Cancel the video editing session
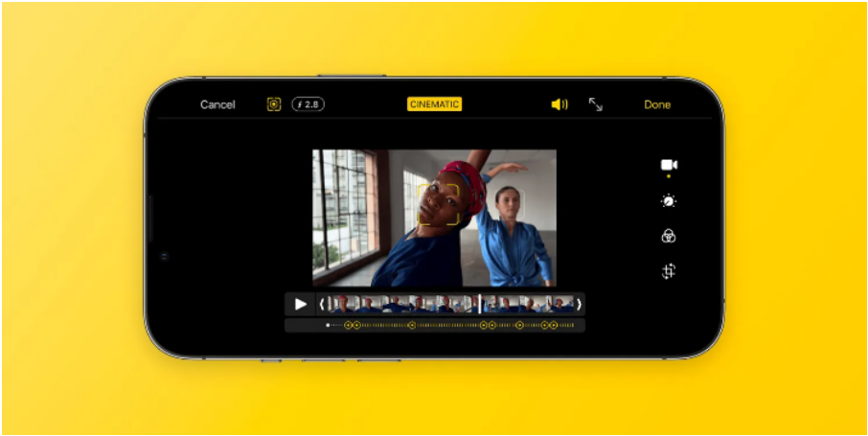Screen dimensions: 868x436 [x=217, y=104]
